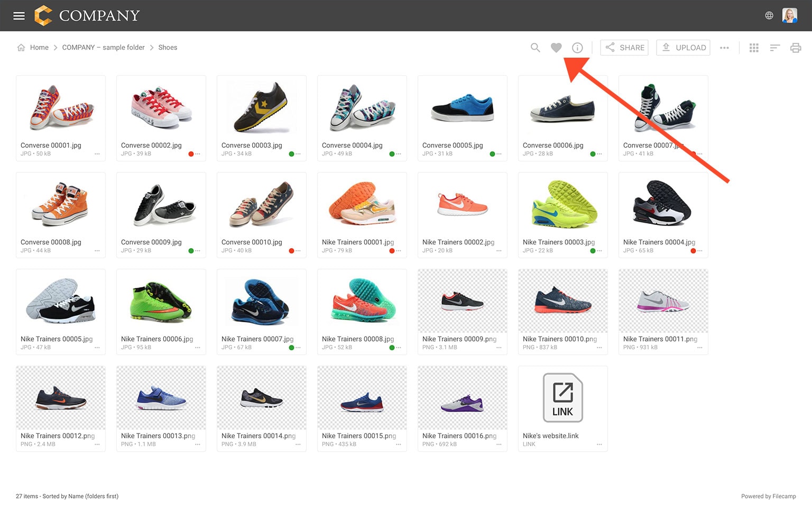Click red label dot on Converse 00002.jpg
The height and width of the screenshot is (508, 812).
[x=191, y=154]
